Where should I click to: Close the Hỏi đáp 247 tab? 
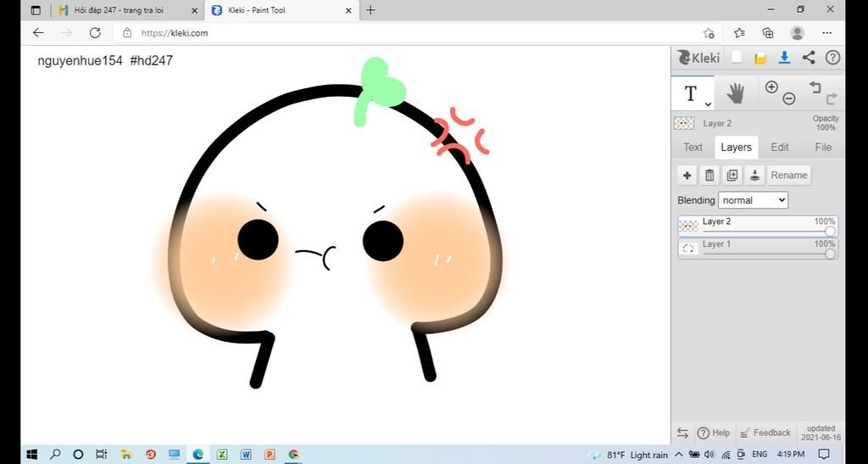click(x=194, y=10)
